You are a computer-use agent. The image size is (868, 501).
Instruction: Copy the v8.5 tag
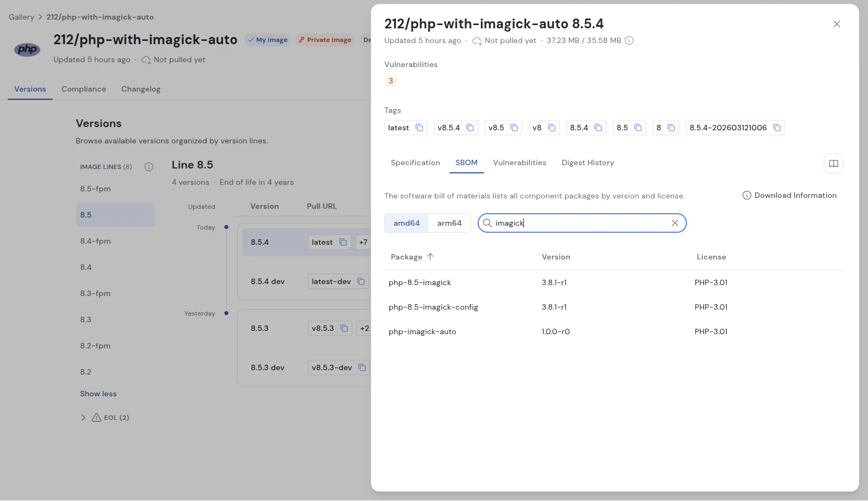(x=514, y=128)
